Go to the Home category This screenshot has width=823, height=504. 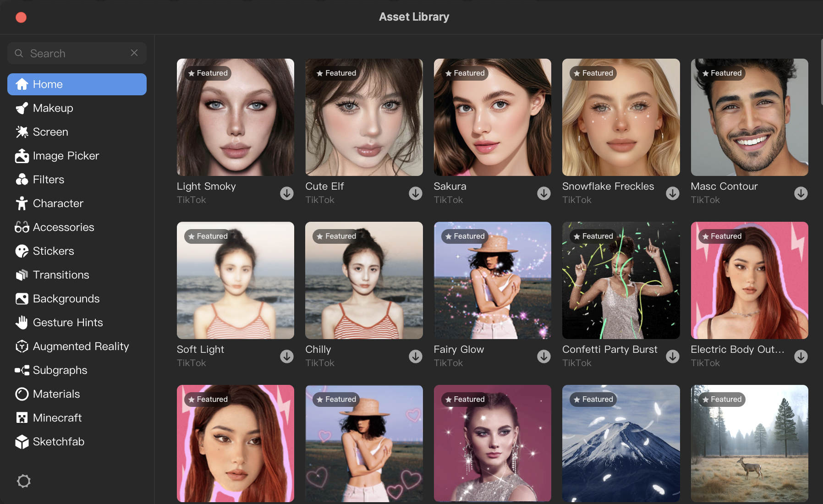tap(77, 84)
